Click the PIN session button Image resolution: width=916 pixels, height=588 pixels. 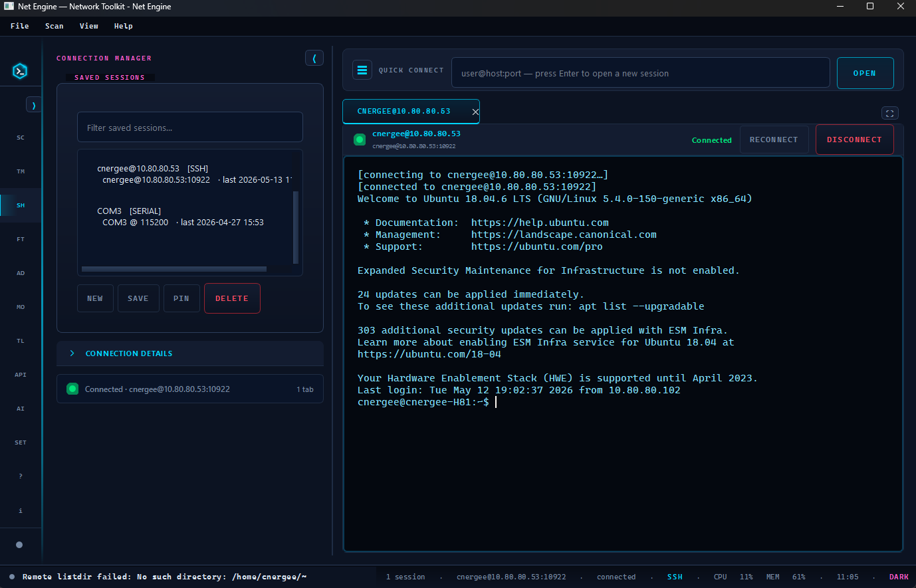[181, 298]
